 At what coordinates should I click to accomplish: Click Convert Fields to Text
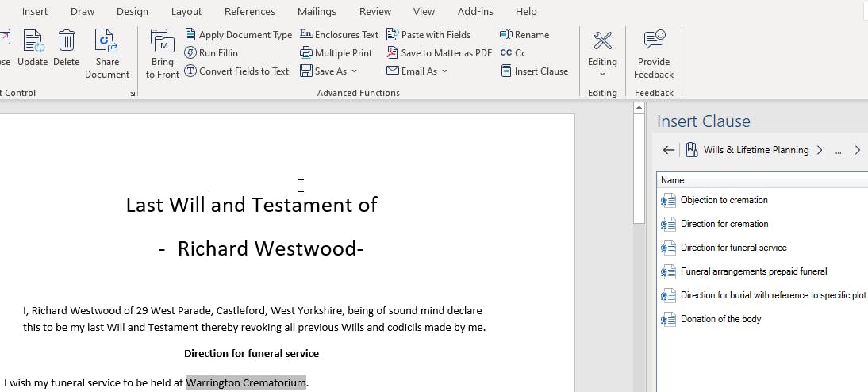(236, 71)
